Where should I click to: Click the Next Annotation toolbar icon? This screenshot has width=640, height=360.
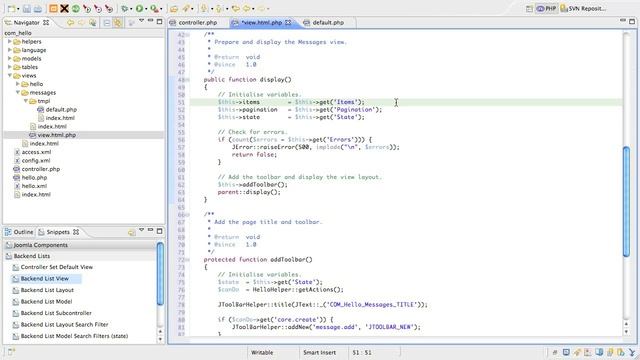click(x=204, y=8)
